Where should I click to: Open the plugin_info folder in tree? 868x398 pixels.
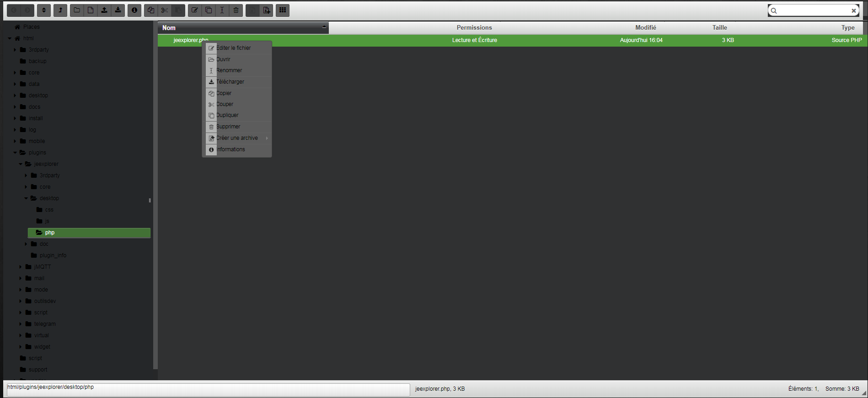coord(53,255)
